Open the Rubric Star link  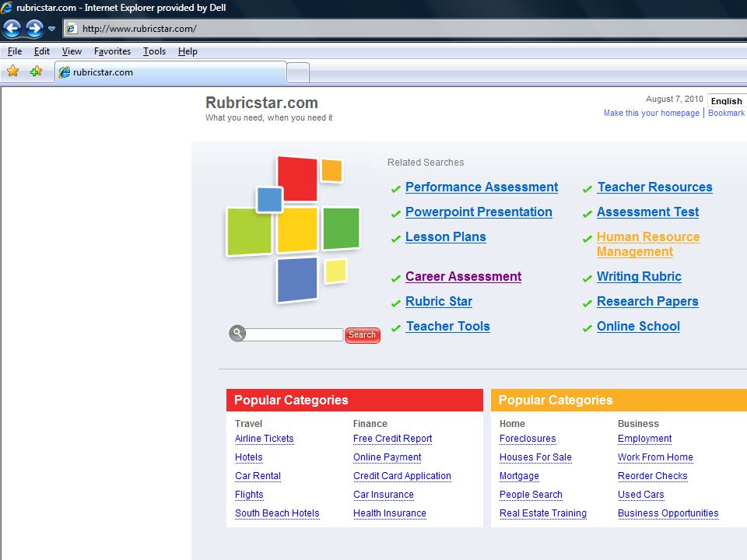[439, 302]
